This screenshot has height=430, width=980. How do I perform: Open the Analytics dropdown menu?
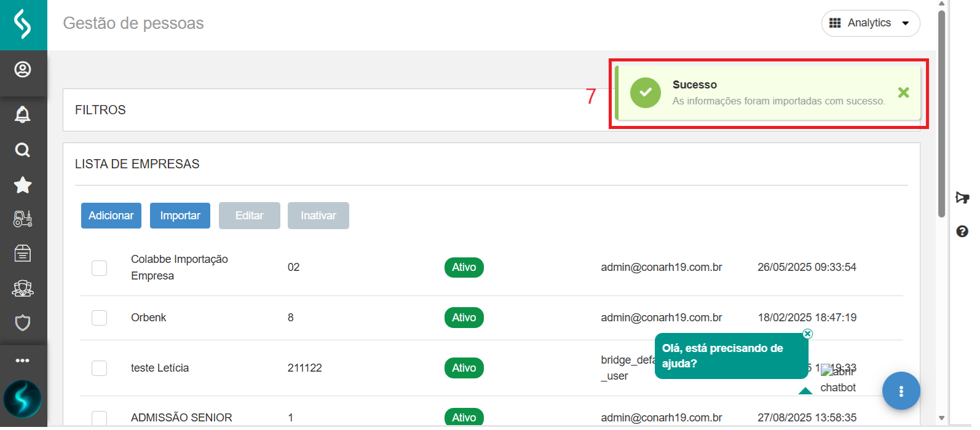pyautogui.click(x=870, y=23)
